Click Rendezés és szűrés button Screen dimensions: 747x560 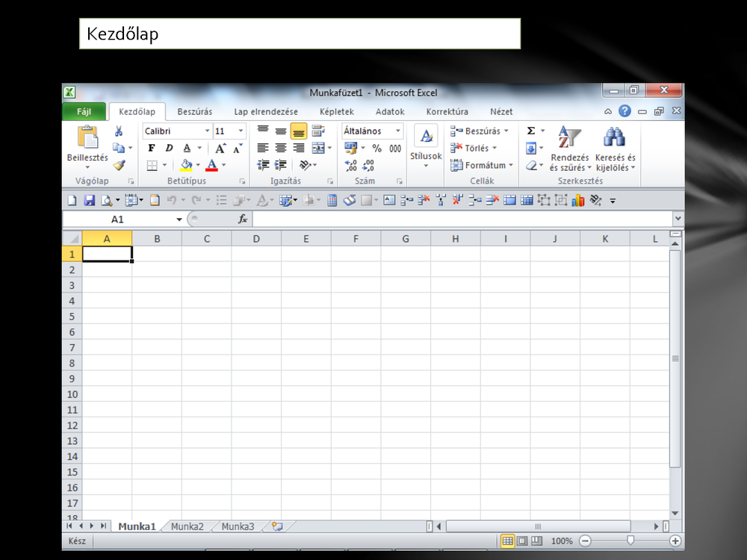(570, 148)
